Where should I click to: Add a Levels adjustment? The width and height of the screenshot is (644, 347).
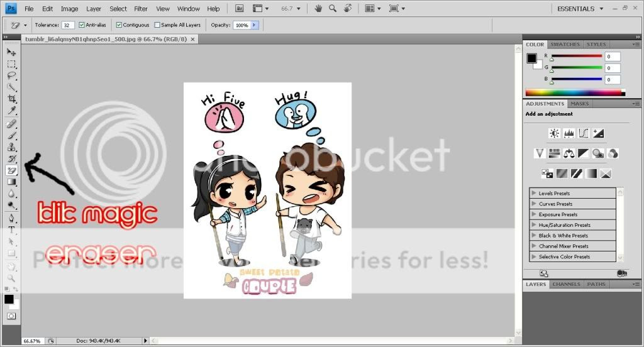click(569, 133)
